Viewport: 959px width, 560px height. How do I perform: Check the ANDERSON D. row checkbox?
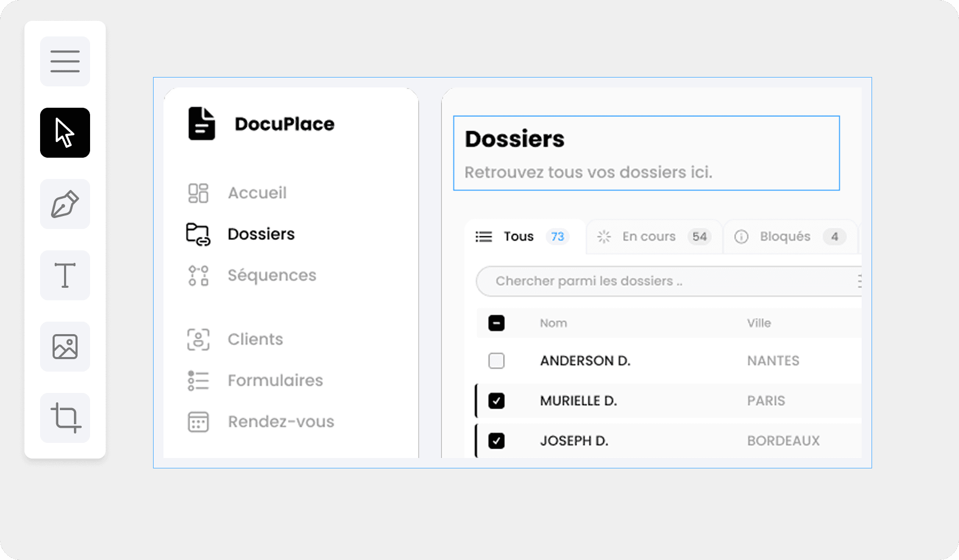click(x=497, y=361)
